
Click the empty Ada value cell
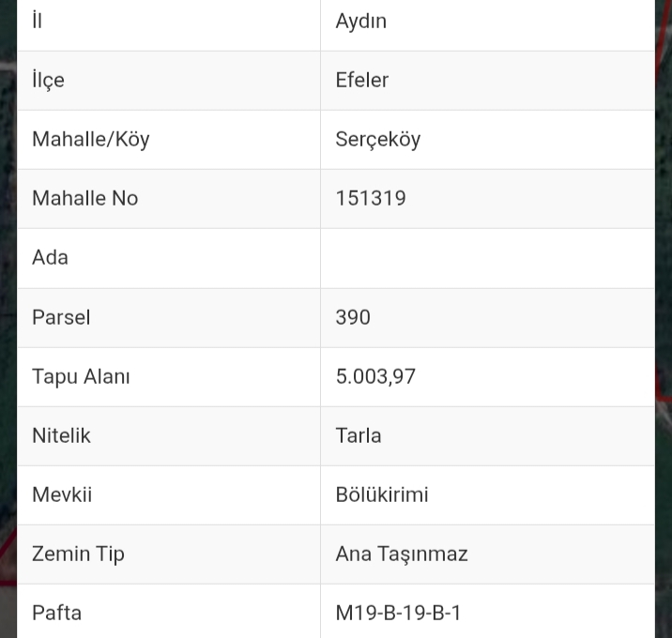coord(486,257)
